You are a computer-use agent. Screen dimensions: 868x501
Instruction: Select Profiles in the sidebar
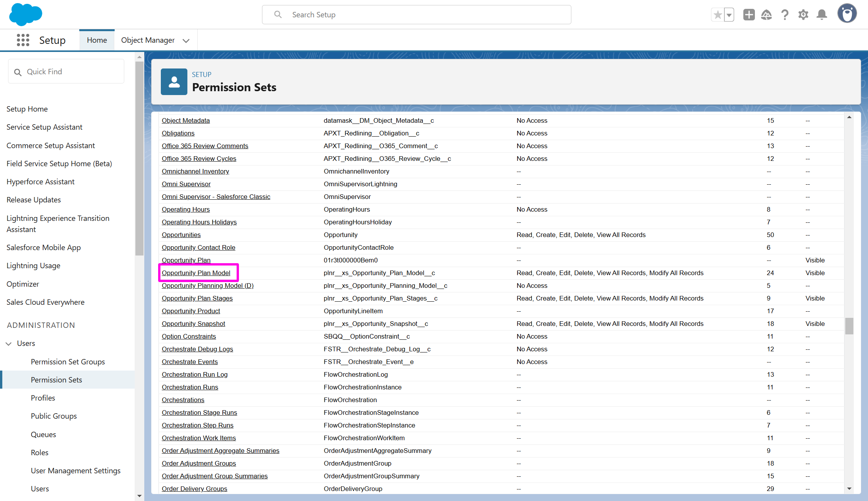tap(43, 398)
